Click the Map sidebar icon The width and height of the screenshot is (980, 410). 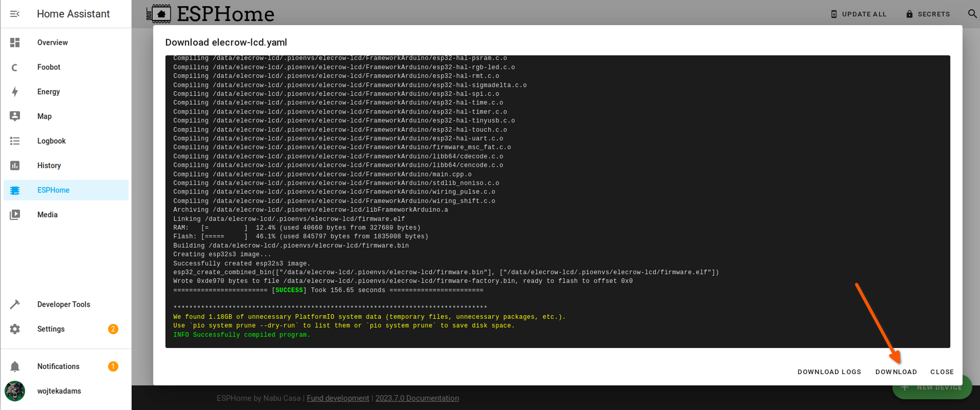(15, 116)
